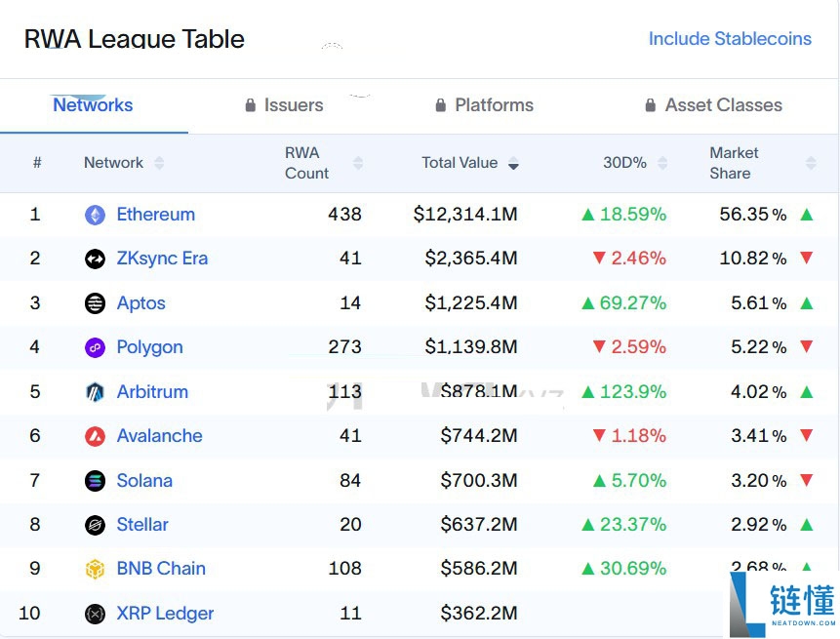Click Solana's red market share down arrow
The height and width of the screenshot is (639, 840).
click(807, 480)
